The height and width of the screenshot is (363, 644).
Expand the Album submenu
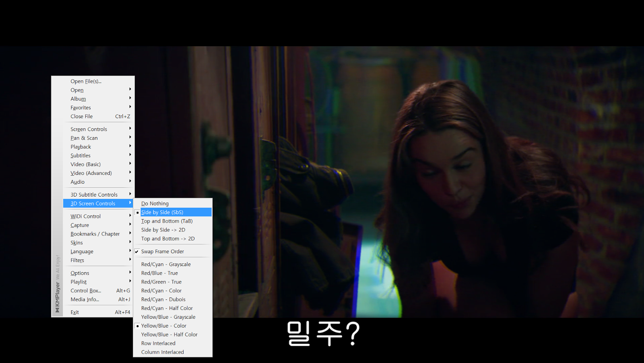[x=98, y=99]
